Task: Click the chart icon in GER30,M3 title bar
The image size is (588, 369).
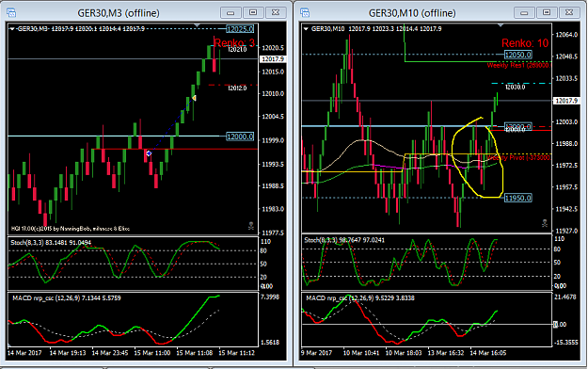Action: click(x=11, y=13)
